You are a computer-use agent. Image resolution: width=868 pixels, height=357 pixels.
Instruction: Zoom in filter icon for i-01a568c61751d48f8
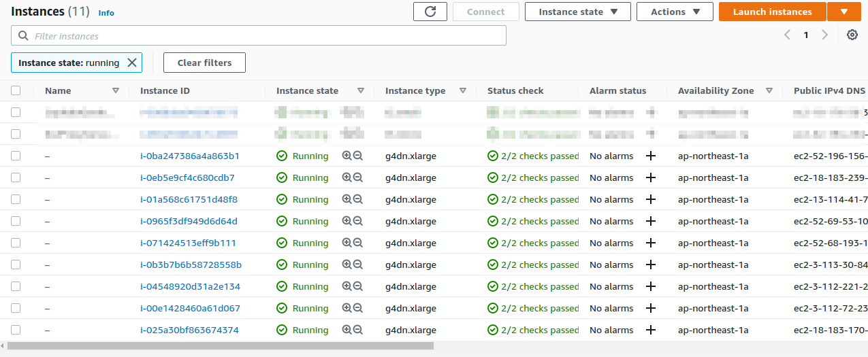pyautogui.click(x=347, y=199)
